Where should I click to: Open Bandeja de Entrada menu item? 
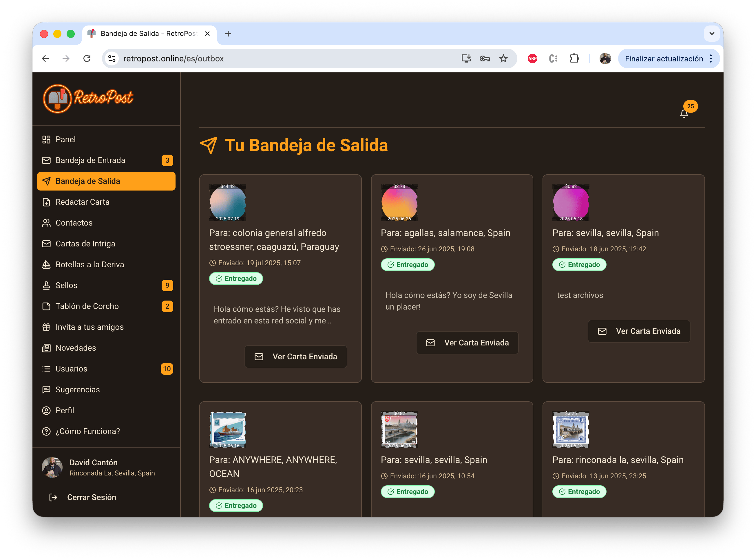(90, 160)
